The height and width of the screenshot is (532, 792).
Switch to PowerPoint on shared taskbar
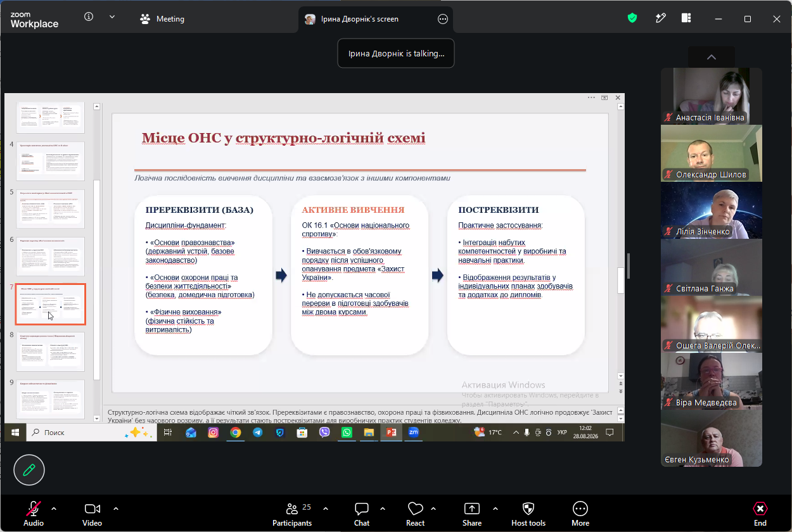tap(391, 433)
